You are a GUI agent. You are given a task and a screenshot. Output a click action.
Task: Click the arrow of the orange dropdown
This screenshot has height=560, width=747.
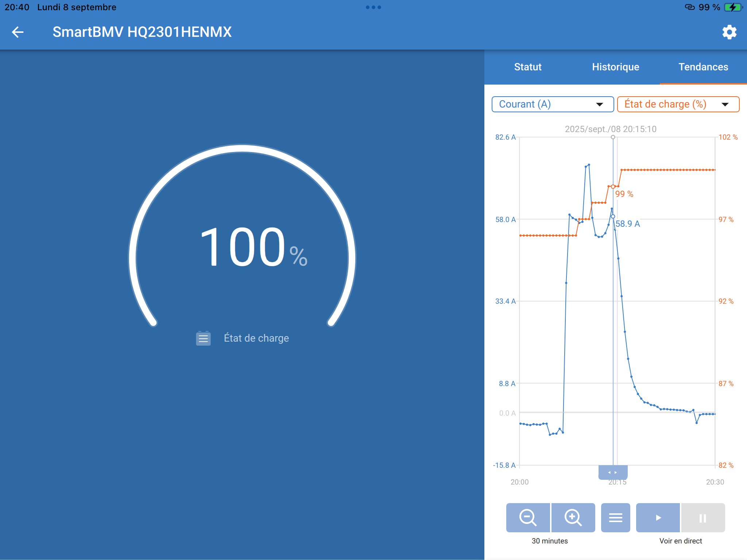[725, 105]
